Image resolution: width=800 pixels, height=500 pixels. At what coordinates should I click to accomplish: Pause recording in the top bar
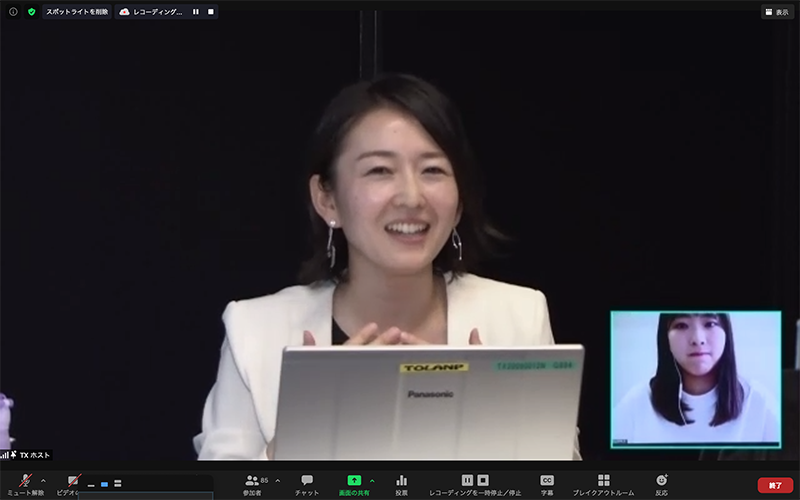(x=196, y=12)
